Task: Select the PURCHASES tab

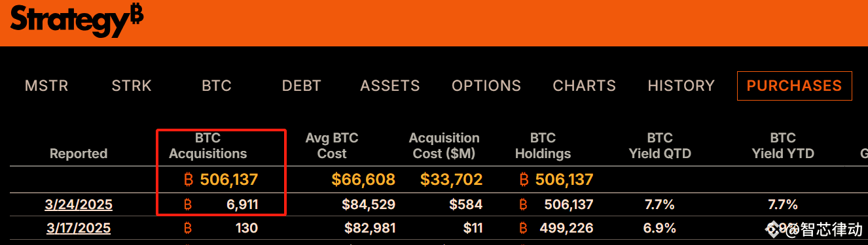Action: (794, 86)
